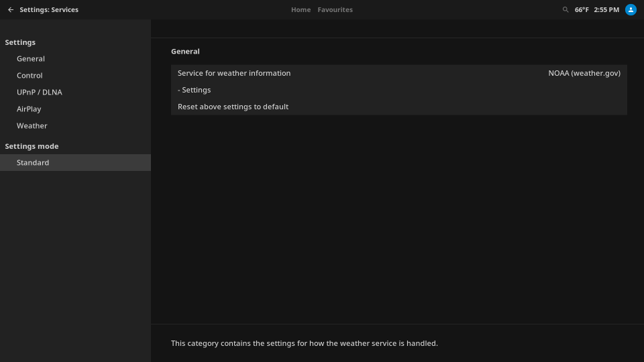
Task: Switch to UPnP / DLNA category
Action: [x=40, y=93]
